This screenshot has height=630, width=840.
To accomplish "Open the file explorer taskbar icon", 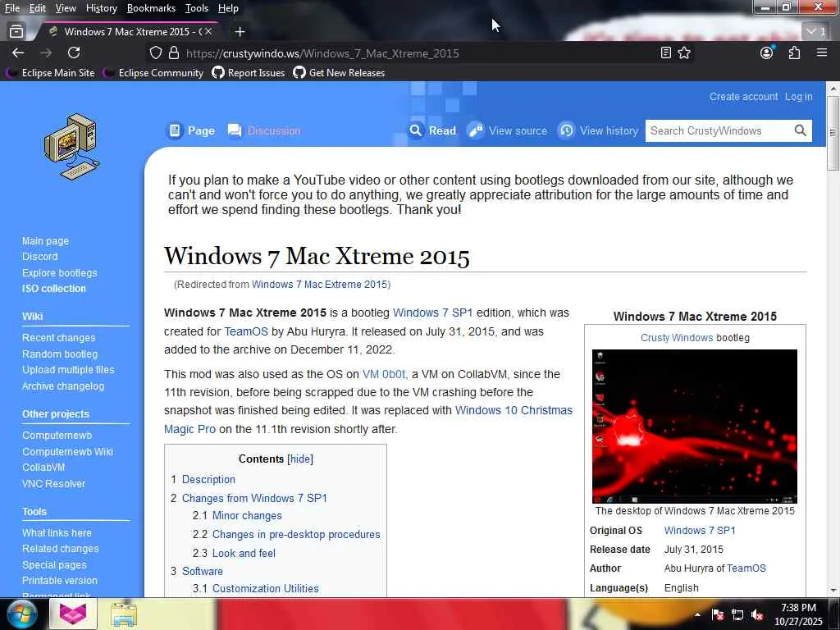I will 124,614.
